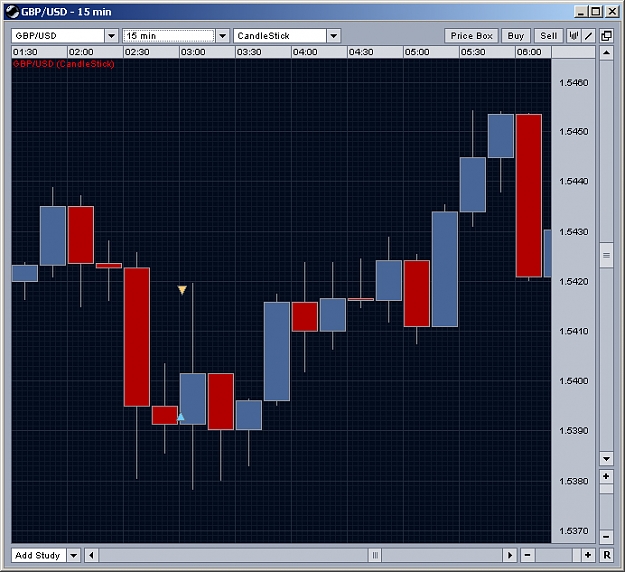Screen dimensions: 625x572
Task: Click the 1.5460 price axis label
Action: (574, 83)
